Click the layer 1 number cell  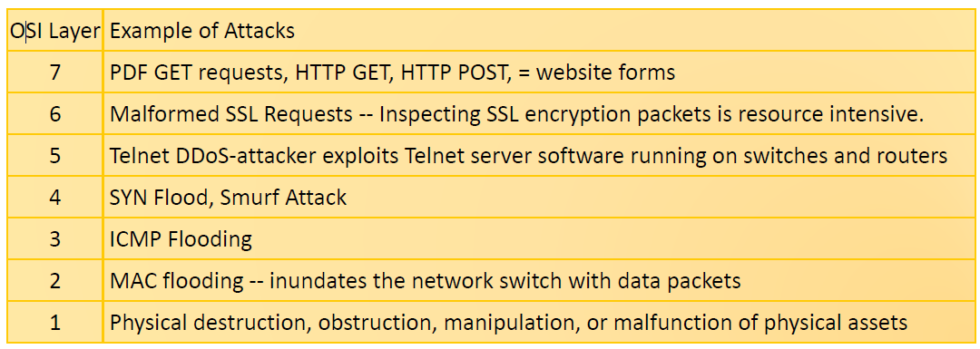coord(55,322)
